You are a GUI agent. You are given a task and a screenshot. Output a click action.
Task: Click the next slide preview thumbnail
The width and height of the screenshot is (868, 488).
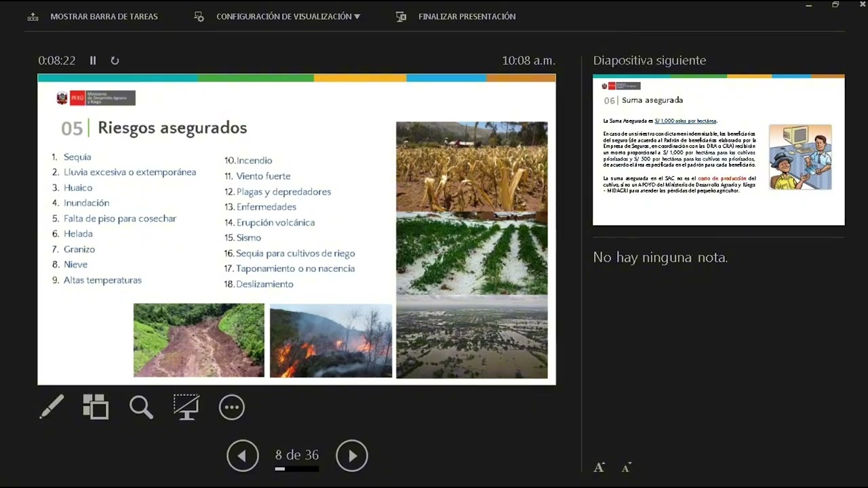click(x=719, y=150)
